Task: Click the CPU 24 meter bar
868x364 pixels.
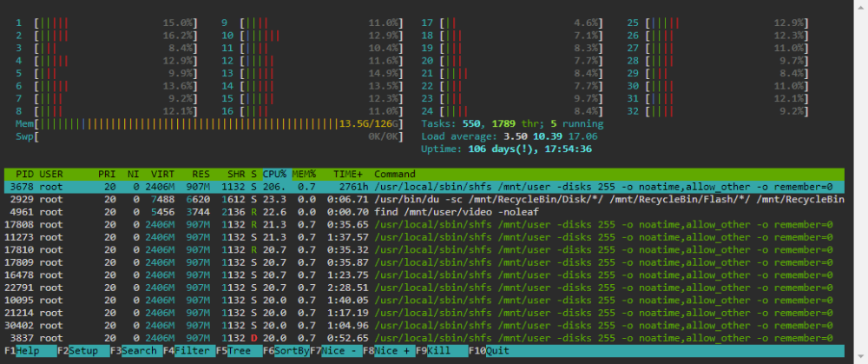Action: pos(513,111)
